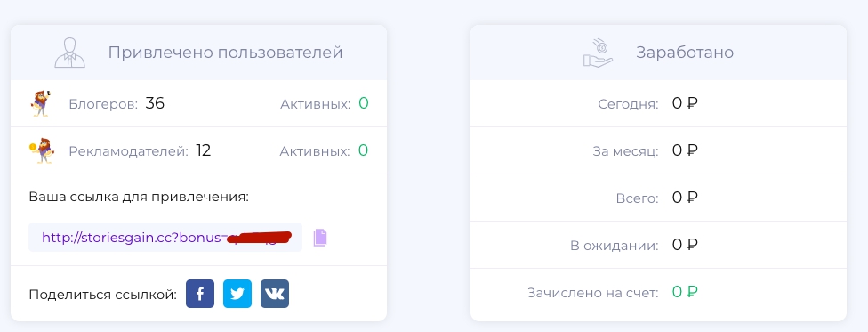The width and height of the screenshot is (868, 332).
Task: Click the hand with coin Заработано icon
Action: (598, 53)
